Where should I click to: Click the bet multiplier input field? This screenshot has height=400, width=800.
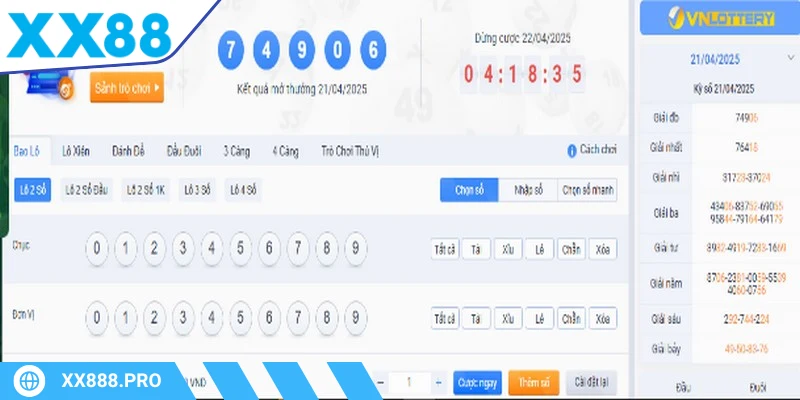click(409, 382)
